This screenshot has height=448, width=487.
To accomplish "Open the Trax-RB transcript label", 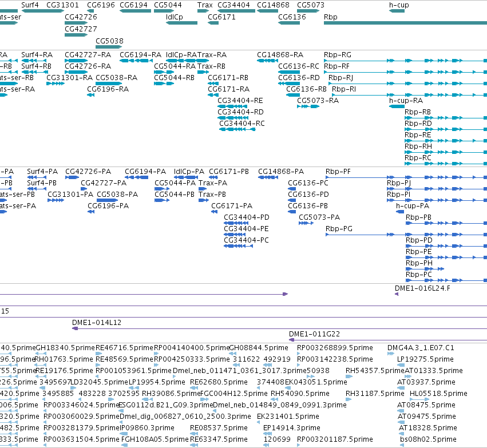I will click(x=211, y=66).
